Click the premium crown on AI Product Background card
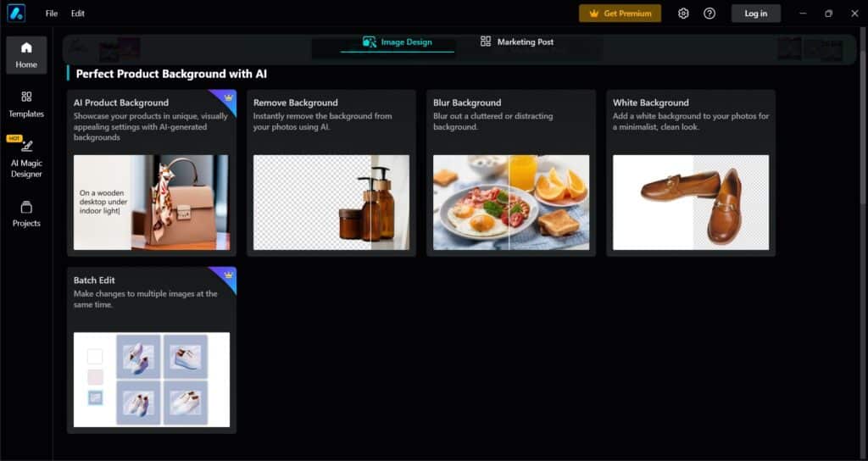 point(228,97)
